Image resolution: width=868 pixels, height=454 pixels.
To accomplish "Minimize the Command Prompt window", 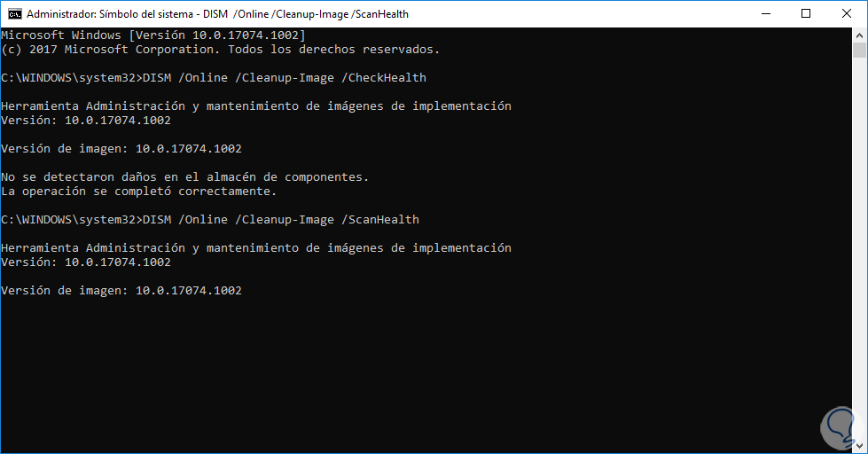I will tap(764, 14).
